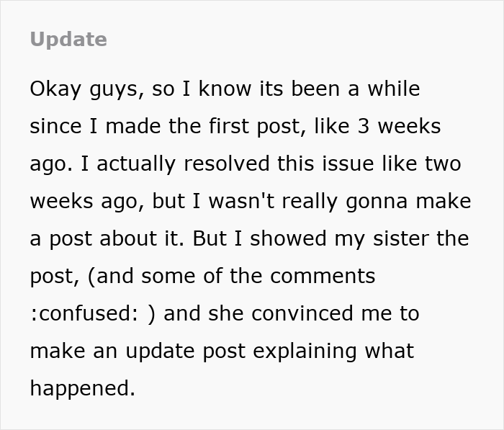
Task: Click the word "explaining" in the eighth line
Action: tap(305, 351)
